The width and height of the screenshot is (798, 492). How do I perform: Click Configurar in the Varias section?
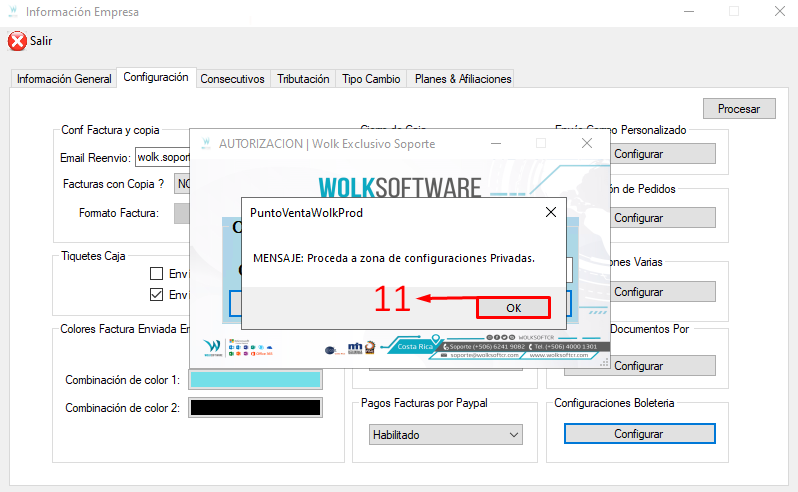click(662, 292)
